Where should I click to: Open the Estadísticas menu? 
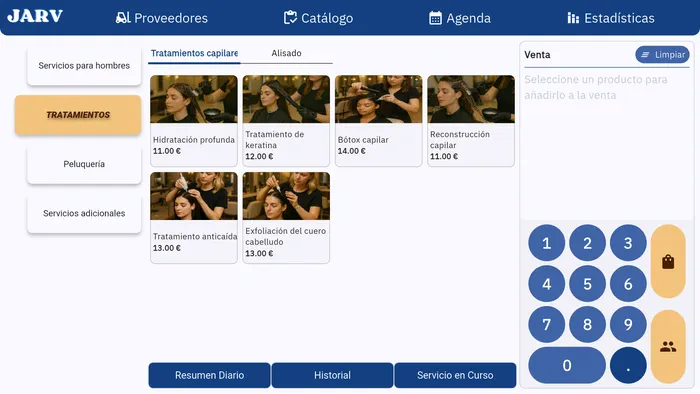pos(611,18)
